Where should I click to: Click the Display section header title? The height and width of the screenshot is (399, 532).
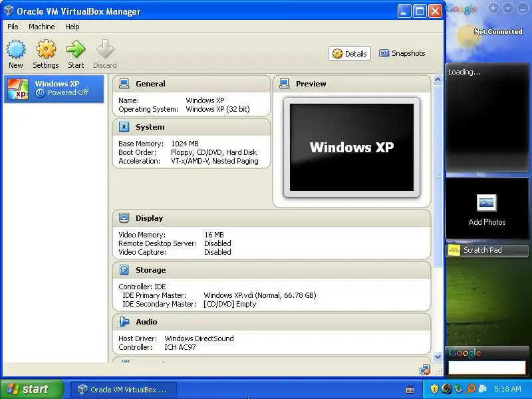149,218
